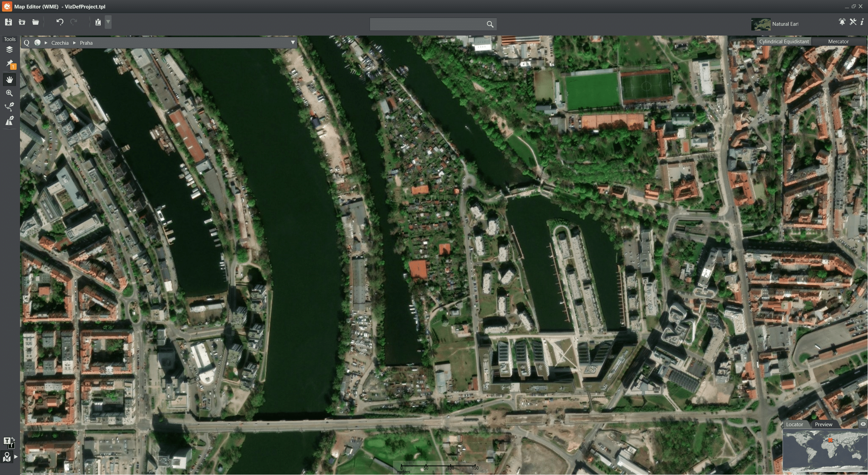Select the Bezier path editing tool

pyautogui.click(x=9, y=107)
